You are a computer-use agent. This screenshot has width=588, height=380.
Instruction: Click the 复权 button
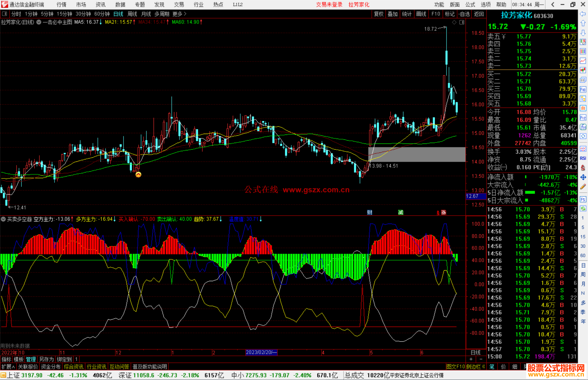(x=378, y=14)
